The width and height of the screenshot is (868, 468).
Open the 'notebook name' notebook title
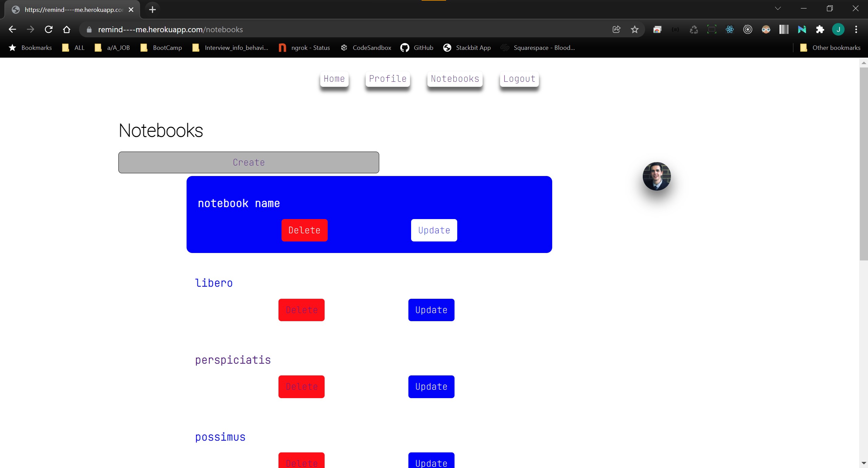[x=239, y=203]
